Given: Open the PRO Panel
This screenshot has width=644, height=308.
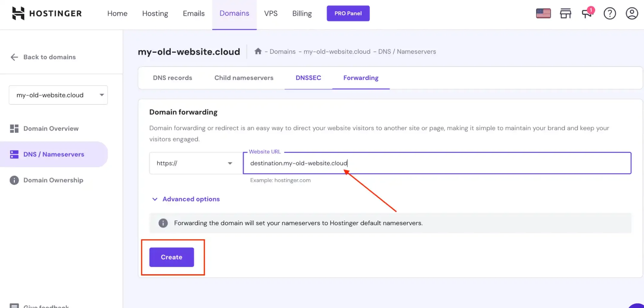Looking at the screenshot, I should coord(348,13).
